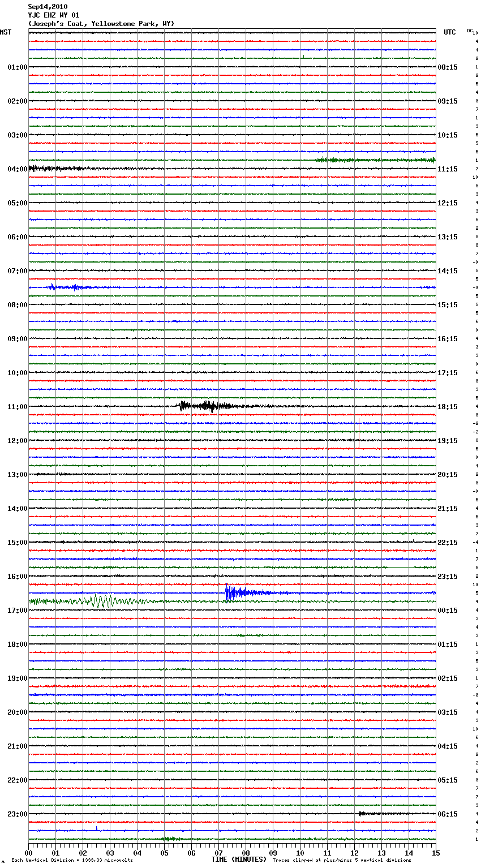Click the '23:15' UTC time label
This screenshot has height=868, width=481.
[x=448, y=577]
